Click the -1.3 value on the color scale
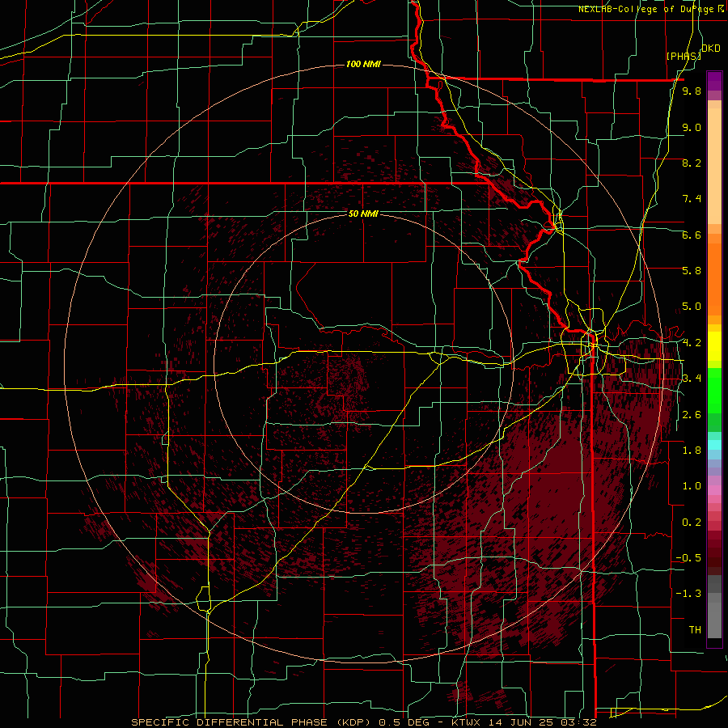The width and height of the screenshot is (728, 728). point(688,594)
